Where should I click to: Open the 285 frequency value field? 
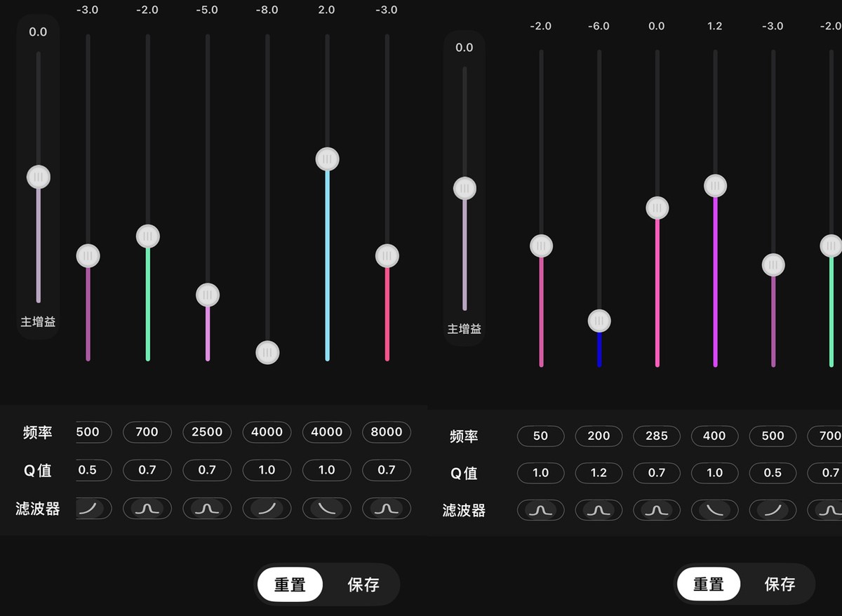point(657,436)
